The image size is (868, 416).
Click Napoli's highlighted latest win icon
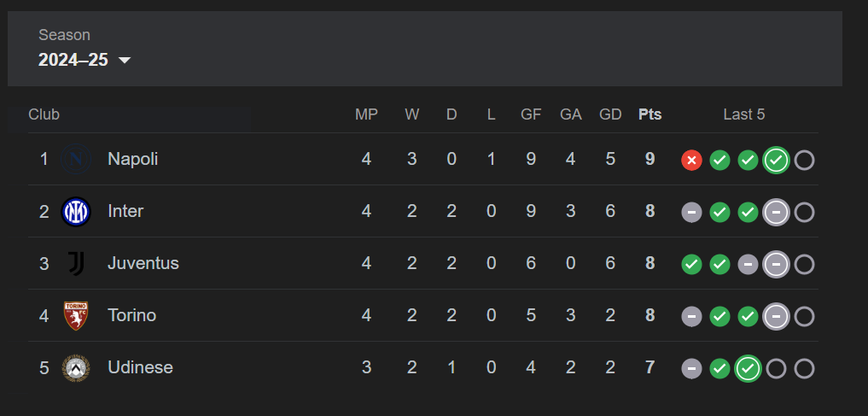point(776,161)
